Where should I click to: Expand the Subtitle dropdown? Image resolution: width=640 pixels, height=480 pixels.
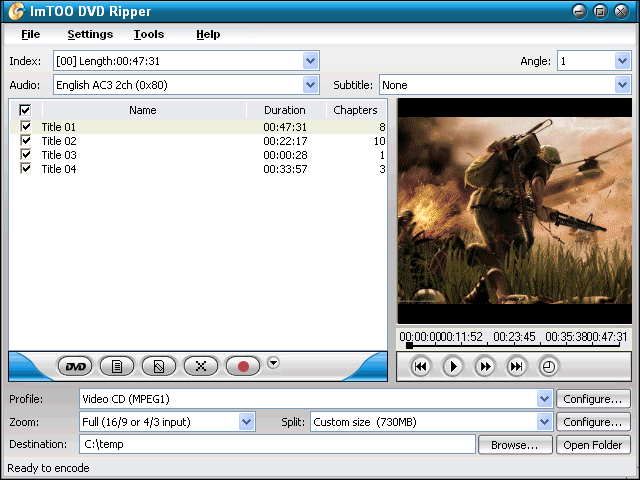tap(622, 85)
